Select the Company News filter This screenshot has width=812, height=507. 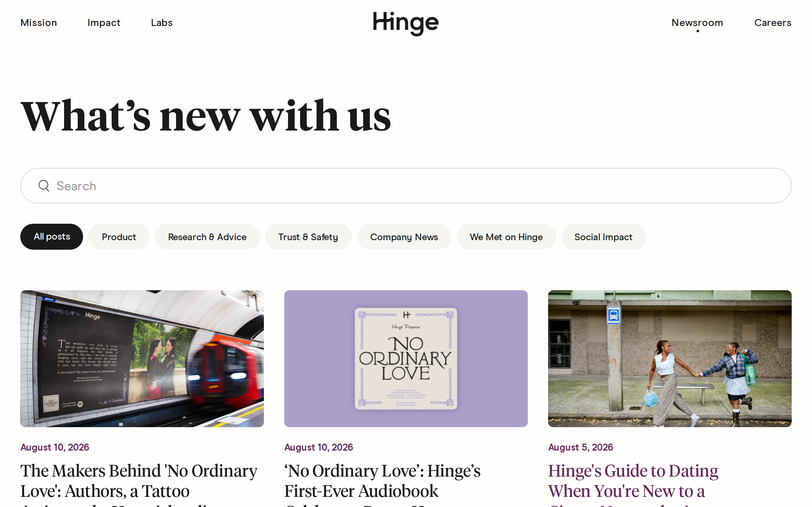point(404,237)
